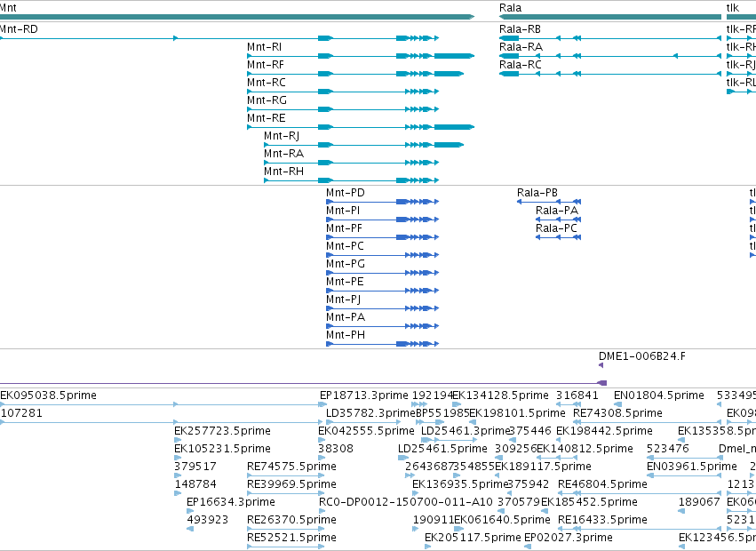This screenshot has width=756, height=551.
Task: Click the Rala-RA transcript label
Action: click(521, 47)
